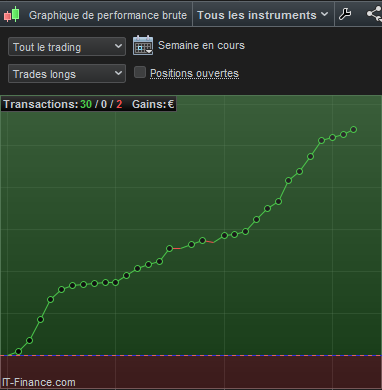
Task: Open the wrench settings icon
Action: pyautogui.click(x=345, y=14)
